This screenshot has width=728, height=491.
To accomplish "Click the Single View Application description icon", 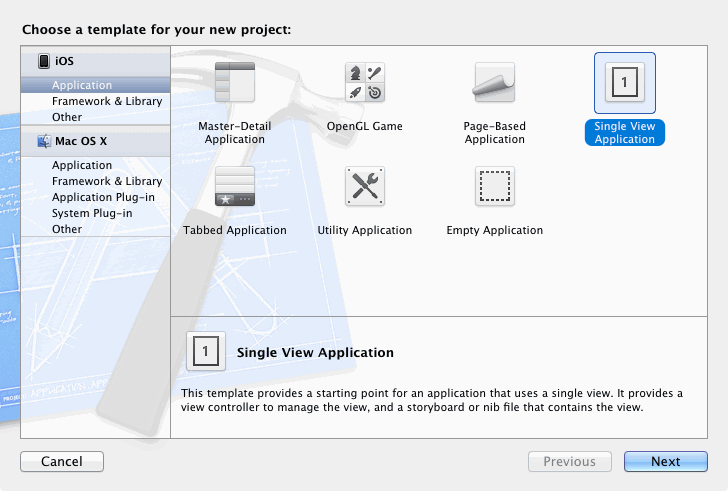I will point(205,351).
